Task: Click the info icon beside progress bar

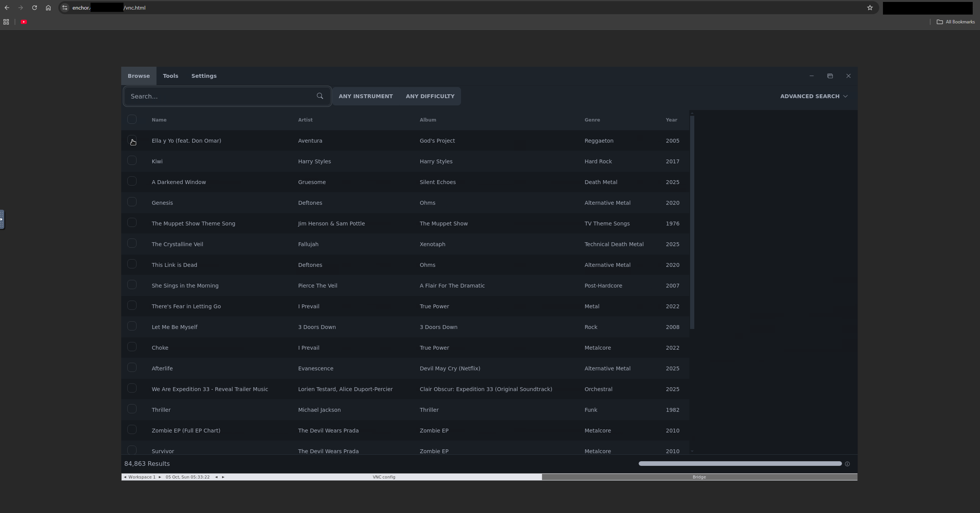Action: coord(847,464)
